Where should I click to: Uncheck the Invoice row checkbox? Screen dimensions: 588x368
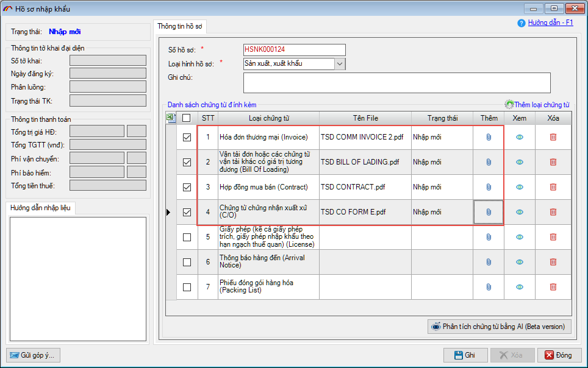click(187, 138)
